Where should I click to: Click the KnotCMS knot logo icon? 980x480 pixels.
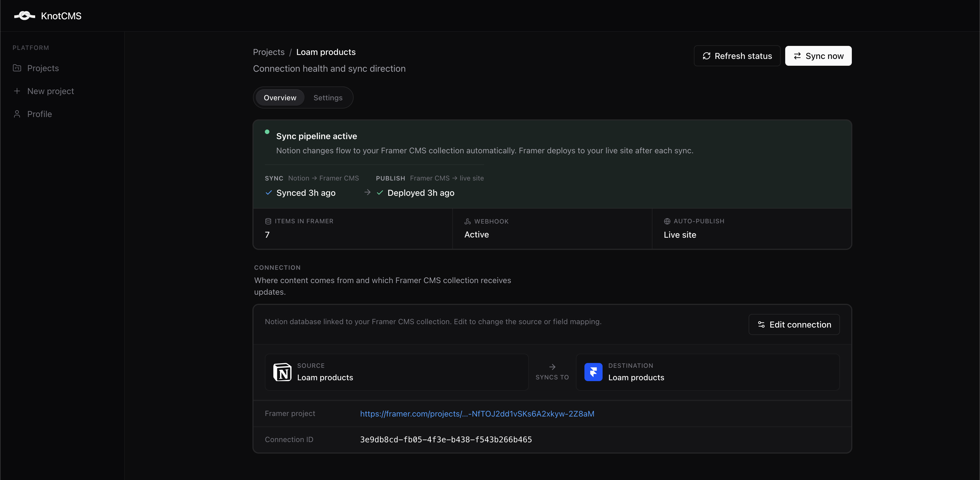point(25,16)
